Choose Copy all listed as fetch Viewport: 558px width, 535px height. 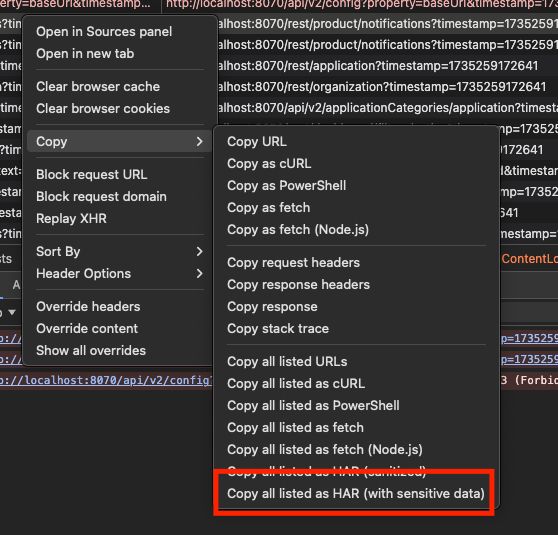(x=295, y=428)
